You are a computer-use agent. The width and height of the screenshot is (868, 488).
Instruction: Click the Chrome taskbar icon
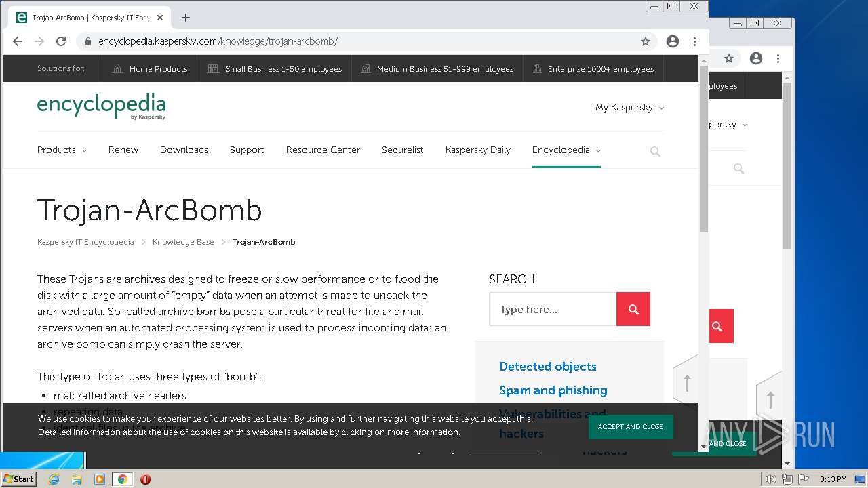(122, 479)
